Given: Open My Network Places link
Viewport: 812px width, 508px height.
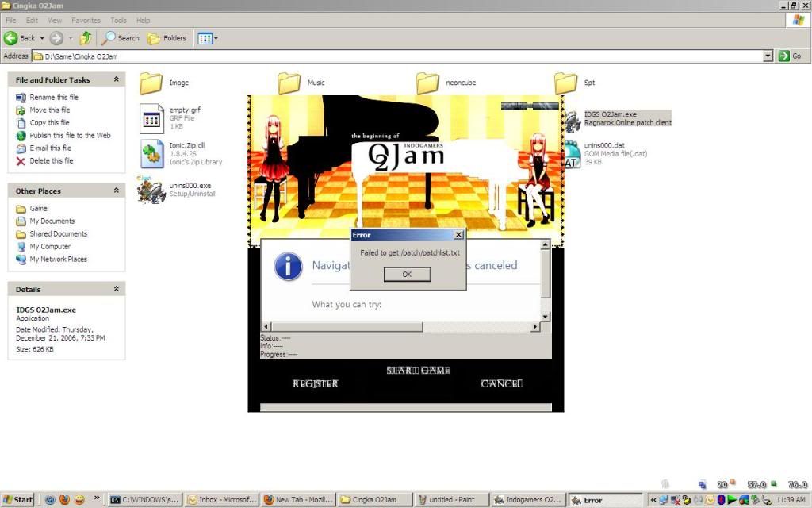Looking at the screenshot, I should point(58,260).
